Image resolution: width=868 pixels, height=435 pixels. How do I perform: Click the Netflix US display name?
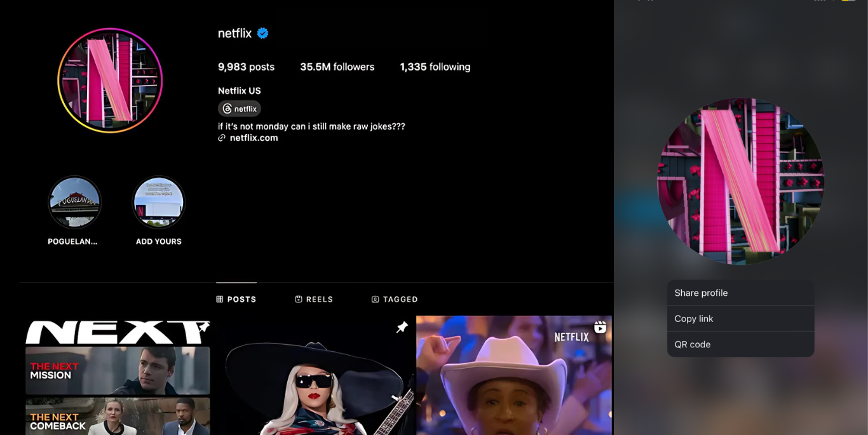pos(240,91)
